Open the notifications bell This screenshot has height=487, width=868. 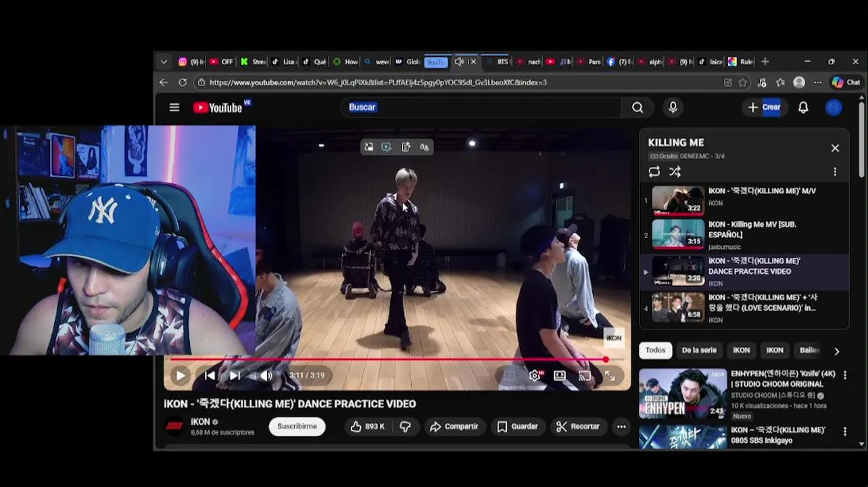[x=803, y=108]
